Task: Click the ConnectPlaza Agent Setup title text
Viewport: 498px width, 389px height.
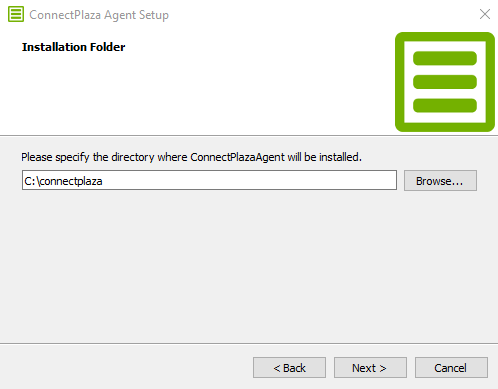Action: click(99, 15)
